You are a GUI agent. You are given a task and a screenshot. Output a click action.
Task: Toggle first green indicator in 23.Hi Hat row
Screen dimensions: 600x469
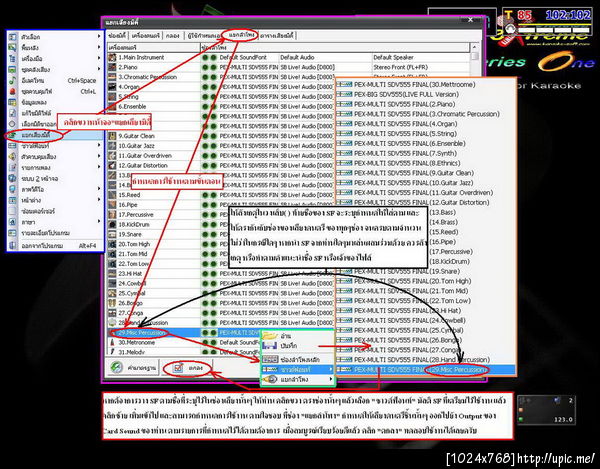205,274
